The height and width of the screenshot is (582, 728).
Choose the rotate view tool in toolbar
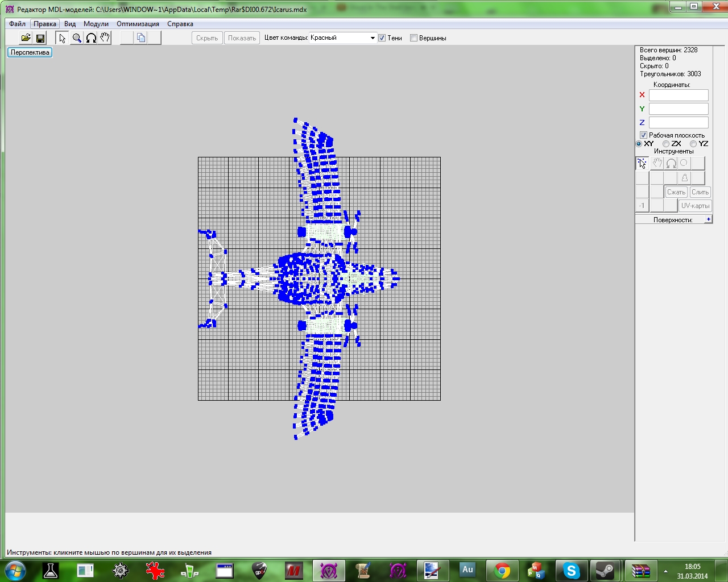point(91,38)
